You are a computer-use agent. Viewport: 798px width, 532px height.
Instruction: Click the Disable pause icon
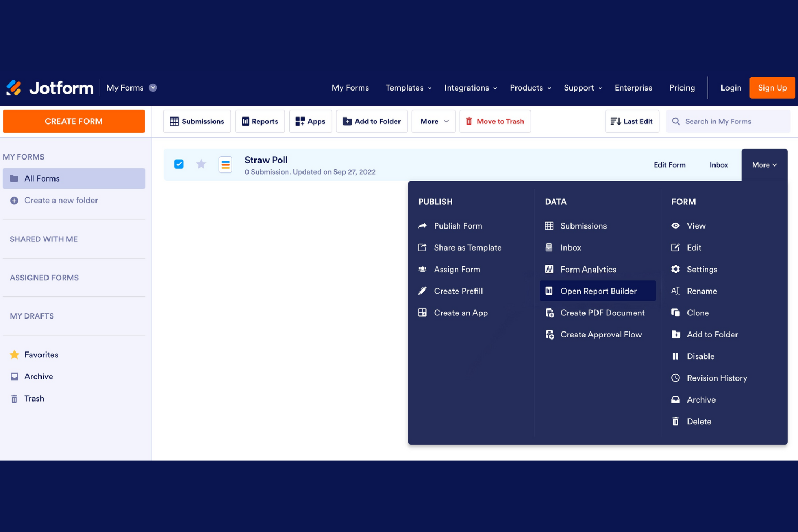click(676, 356)
